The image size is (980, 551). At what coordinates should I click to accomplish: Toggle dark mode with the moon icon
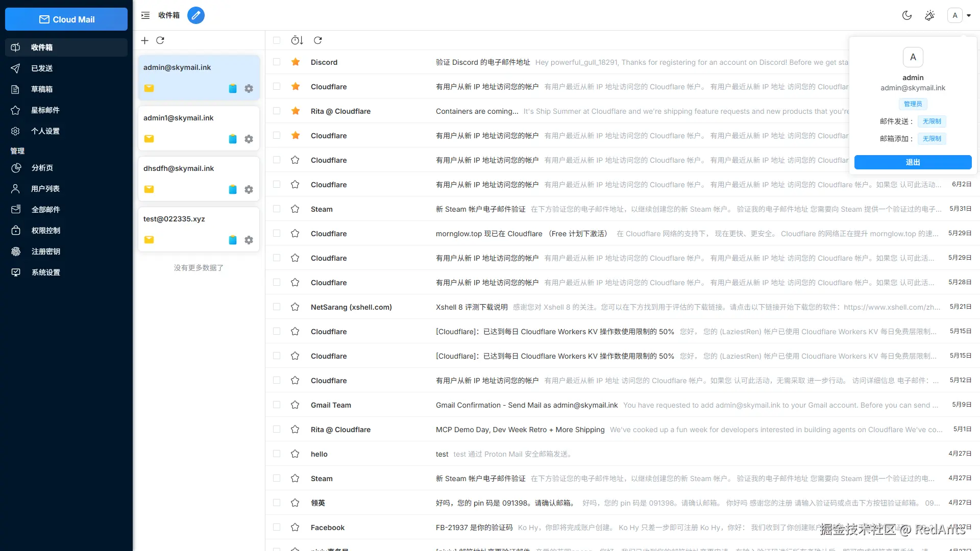point(907,15)
